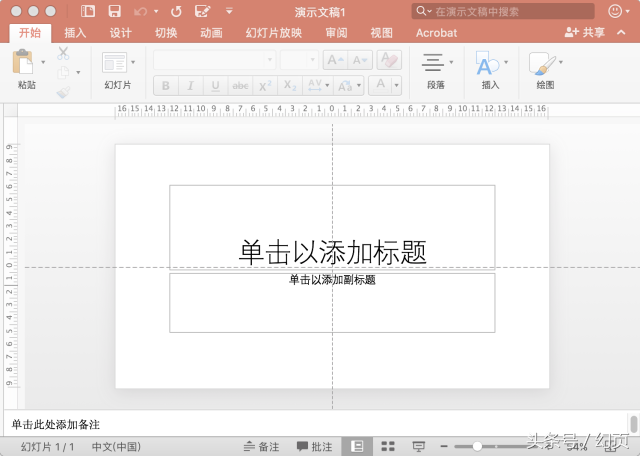
Task: Switch to Normal view icon in status bar
Action: click(x=357, y=446)
